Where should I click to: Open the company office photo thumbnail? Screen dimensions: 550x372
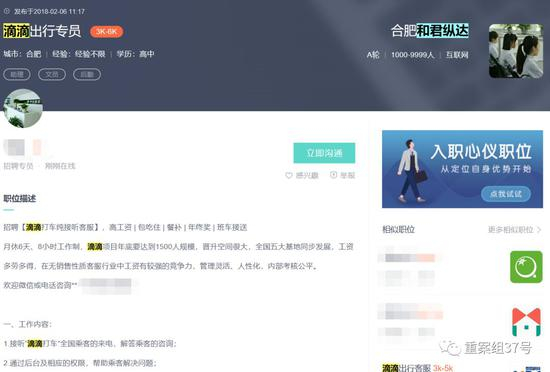coord(516,51)
